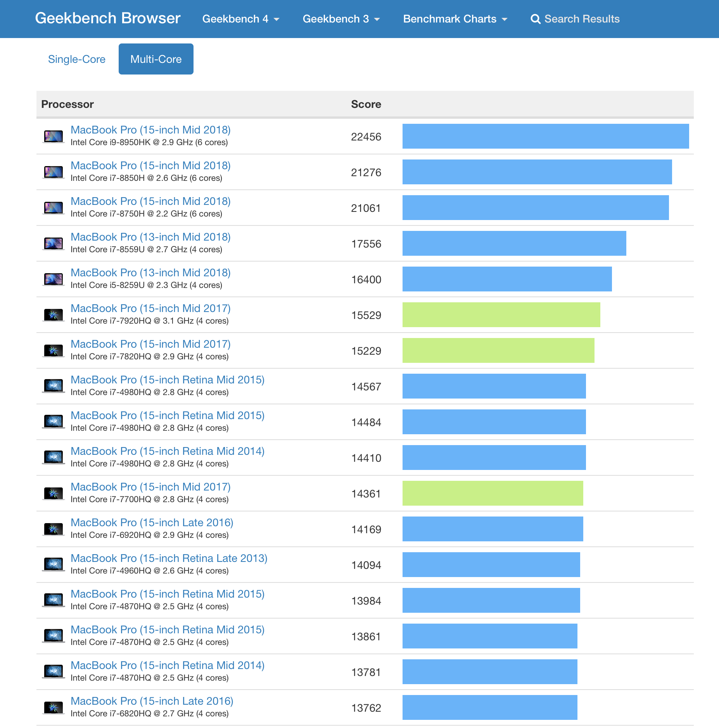Viewport: 719px width, 728px height.
Task: Open MacBook Pro i7-4960HQ laptop thumbnail
Action: [54, 565]
